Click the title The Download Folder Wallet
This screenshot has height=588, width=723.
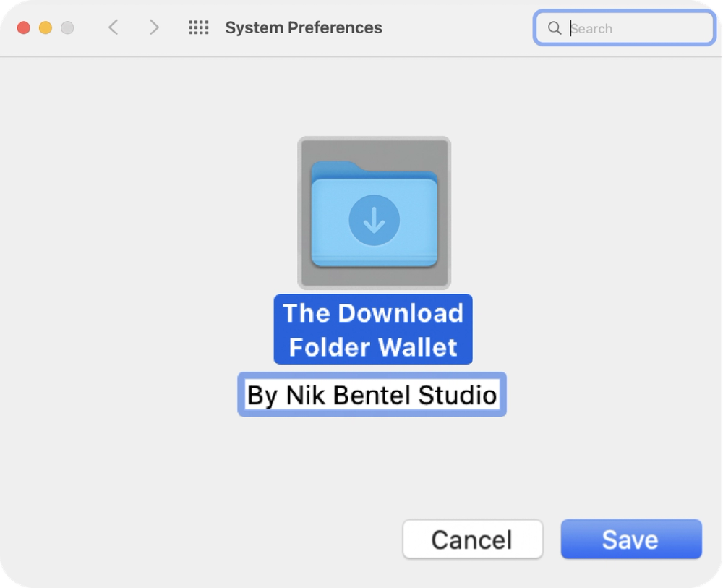point(373,329)
